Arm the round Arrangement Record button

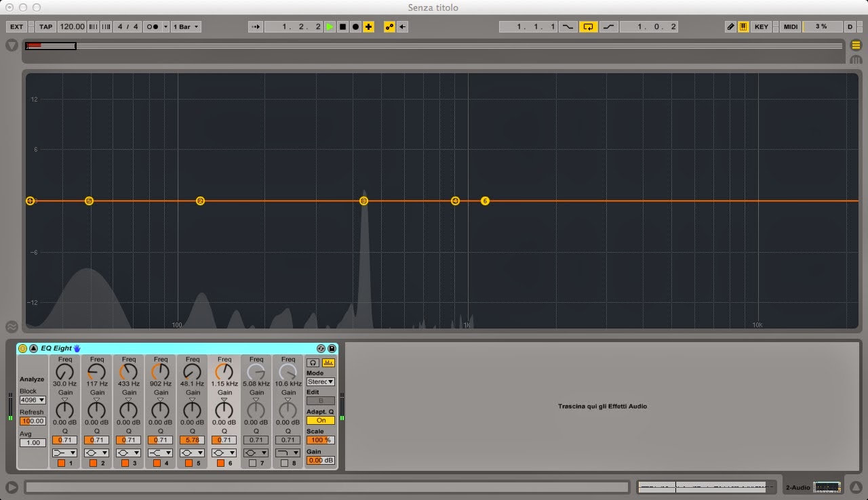pyautogui.click(x=355, y=27)
